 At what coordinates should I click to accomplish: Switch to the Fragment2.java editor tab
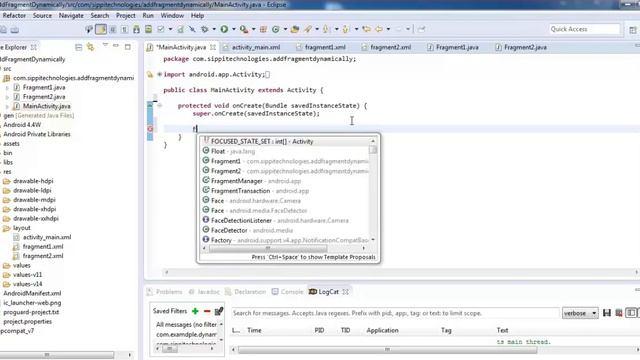pos(525,47)
